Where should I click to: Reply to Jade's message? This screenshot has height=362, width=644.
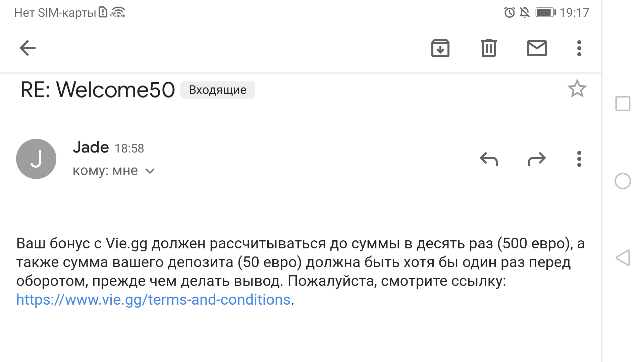point(489,159)
